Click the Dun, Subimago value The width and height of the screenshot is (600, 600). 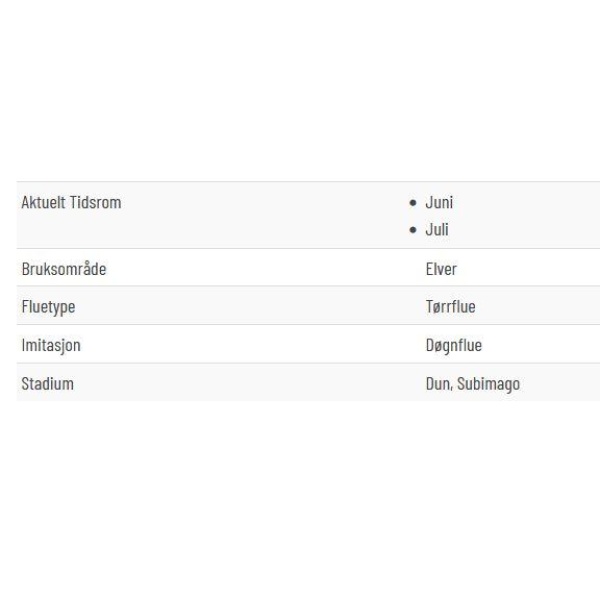click(473, 384)
